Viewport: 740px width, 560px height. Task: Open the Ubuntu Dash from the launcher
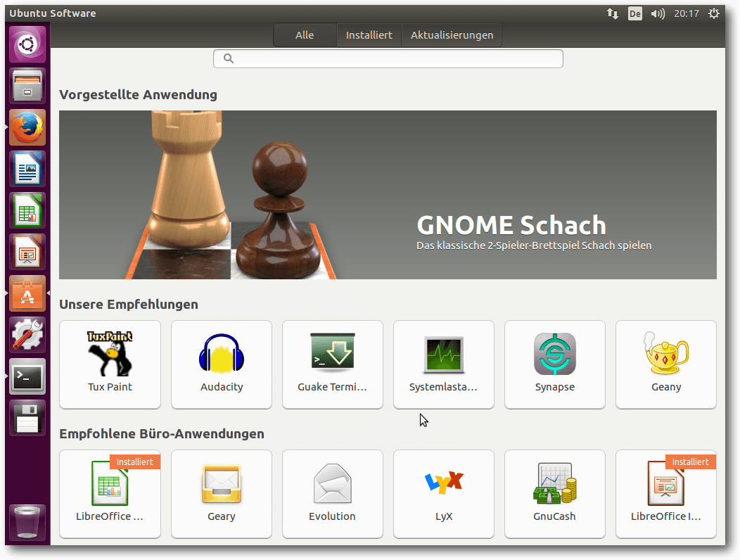pos(27,44)
